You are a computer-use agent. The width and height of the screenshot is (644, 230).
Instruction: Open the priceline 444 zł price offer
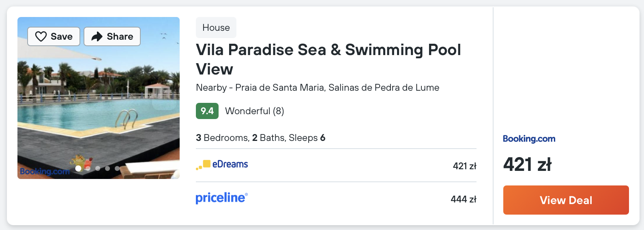336,199
